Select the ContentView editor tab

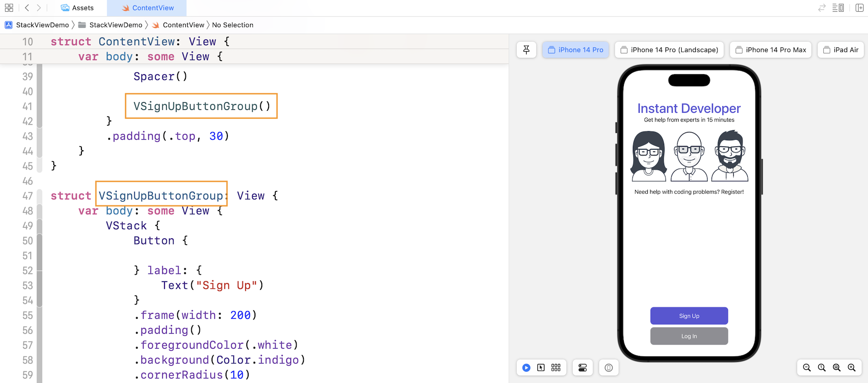147,8
